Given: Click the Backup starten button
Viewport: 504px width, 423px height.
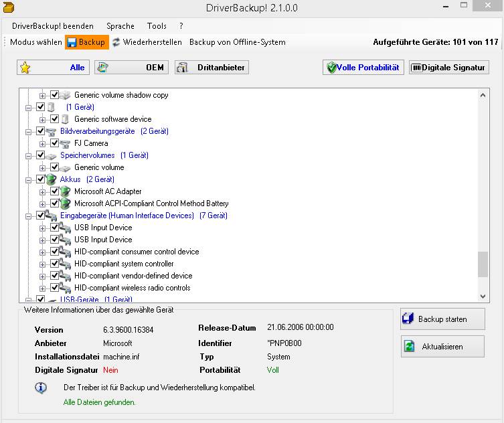Looking at the screenshot, I should click(442, 319).
